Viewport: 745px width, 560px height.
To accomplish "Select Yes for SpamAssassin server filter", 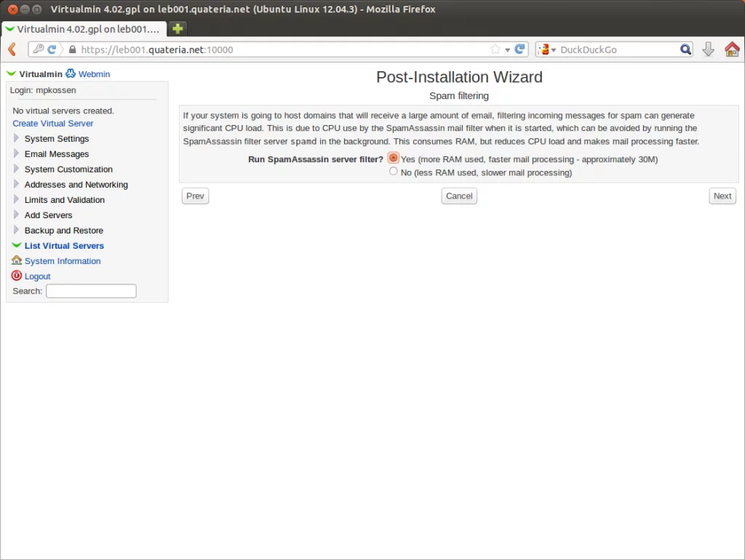I will click(394, 158).
